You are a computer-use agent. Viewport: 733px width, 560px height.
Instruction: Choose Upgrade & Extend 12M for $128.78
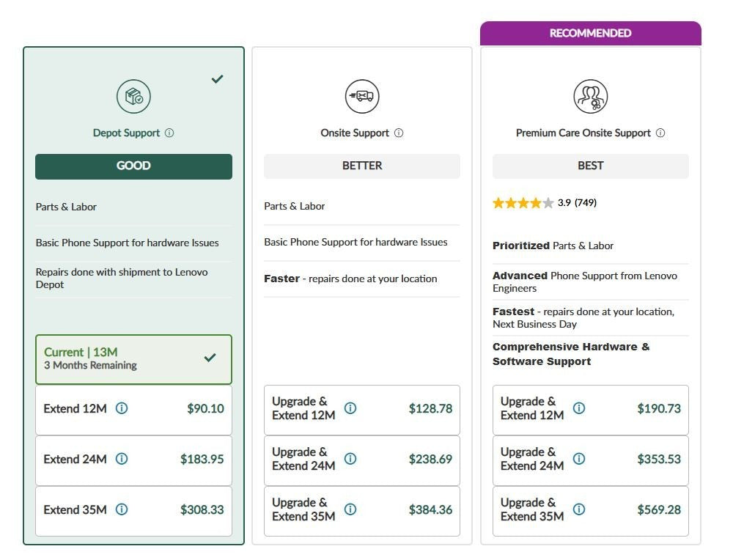[x=362, y=410]
